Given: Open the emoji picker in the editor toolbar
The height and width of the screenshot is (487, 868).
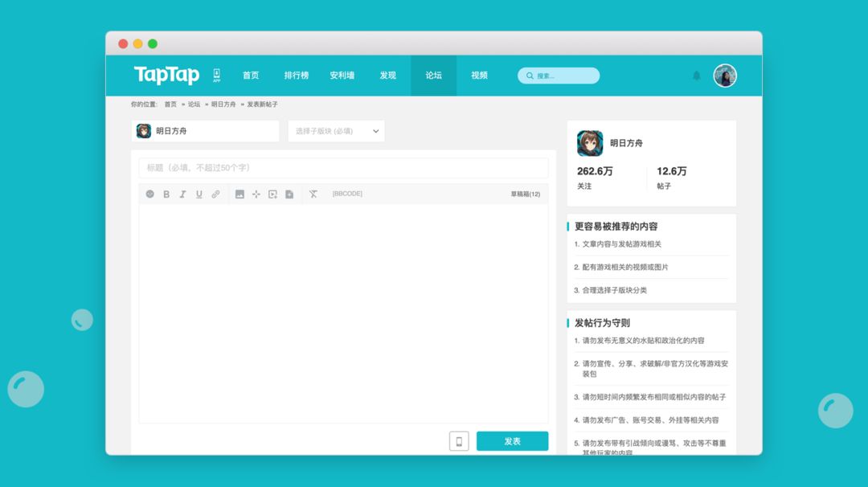Looking at the screenshot, I should 150,194.
